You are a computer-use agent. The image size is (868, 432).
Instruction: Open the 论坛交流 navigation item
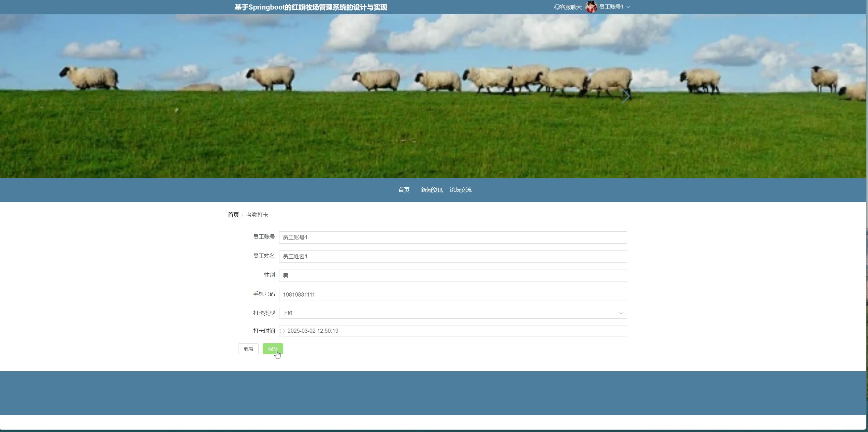(x=460, y=190)
